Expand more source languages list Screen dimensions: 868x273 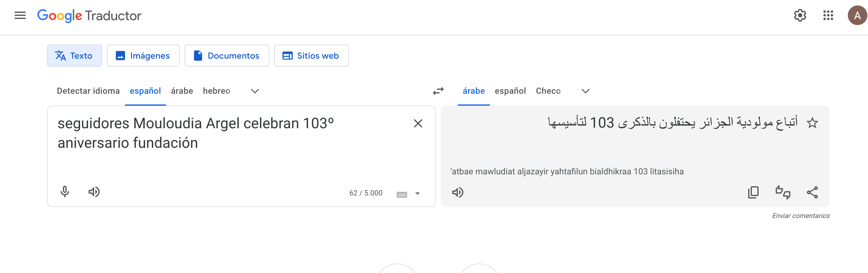(255, 91)
